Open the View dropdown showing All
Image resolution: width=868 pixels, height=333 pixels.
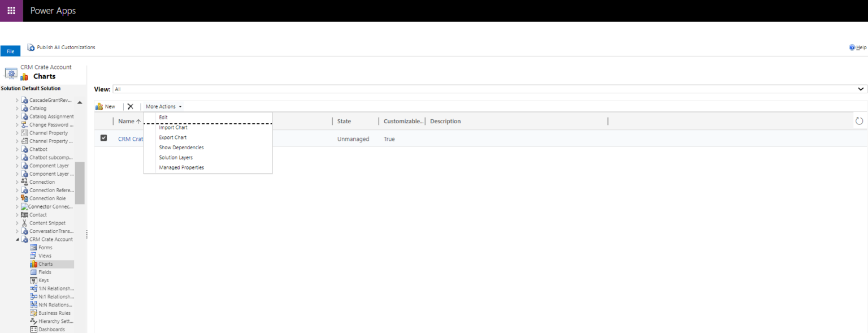[x=860, y=88]
